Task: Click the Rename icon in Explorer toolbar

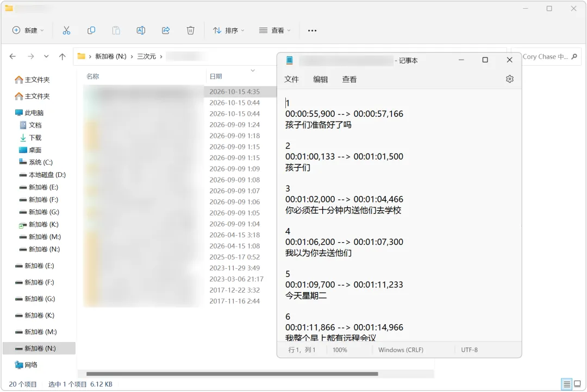Action: coord(141,30)
